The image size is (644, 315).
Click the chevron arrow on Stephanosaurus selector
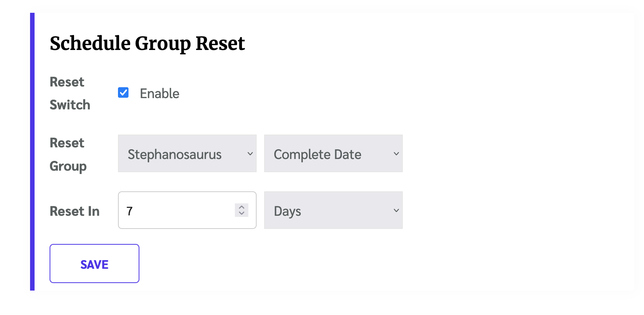click(x=250, y=154)
